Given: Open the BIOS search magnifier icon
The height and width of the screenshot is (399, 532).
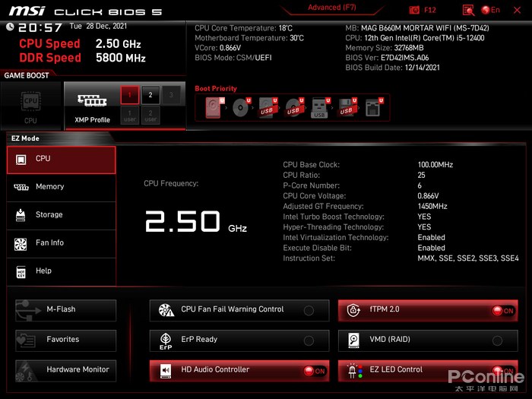Looking at the screenshot, I should 468,10.
